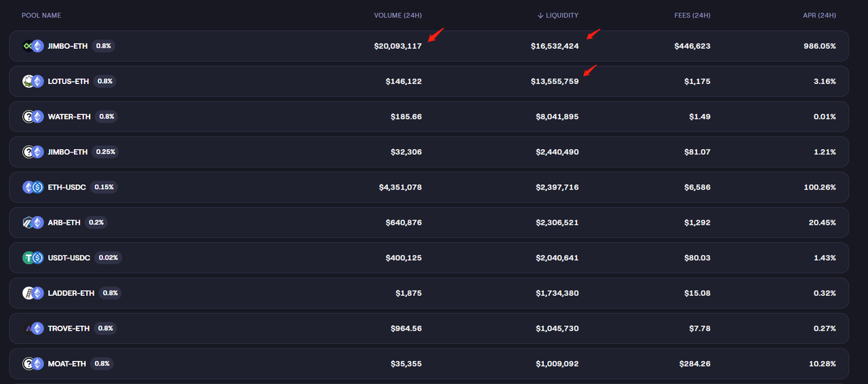The image size is (868, 384).
Task: Click the LOTUS-ETH pool token icon
Action: coord(33,81)
